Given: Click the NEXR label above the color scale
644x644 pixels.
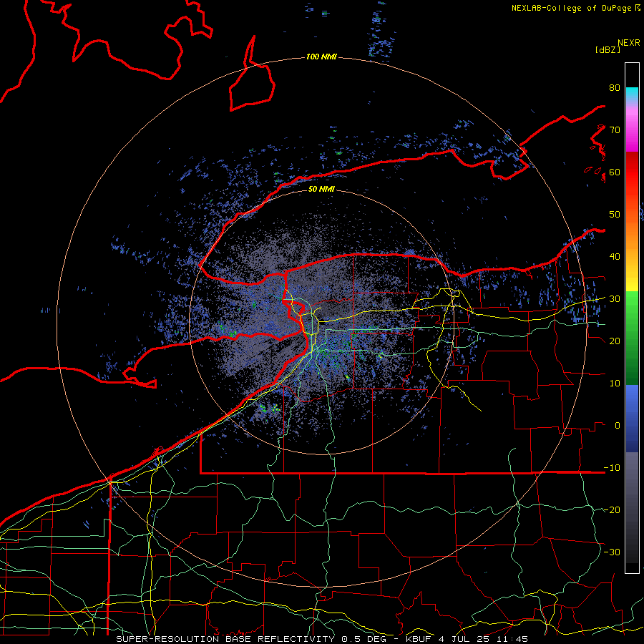Looking at the screenshot, I should click(629, 43).
